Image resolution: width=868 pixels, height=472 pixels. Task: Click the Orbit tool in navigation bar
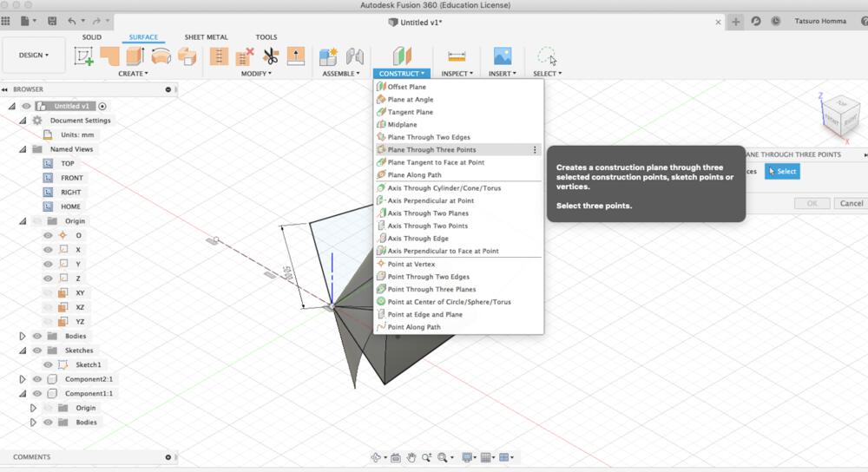[377, 457]
